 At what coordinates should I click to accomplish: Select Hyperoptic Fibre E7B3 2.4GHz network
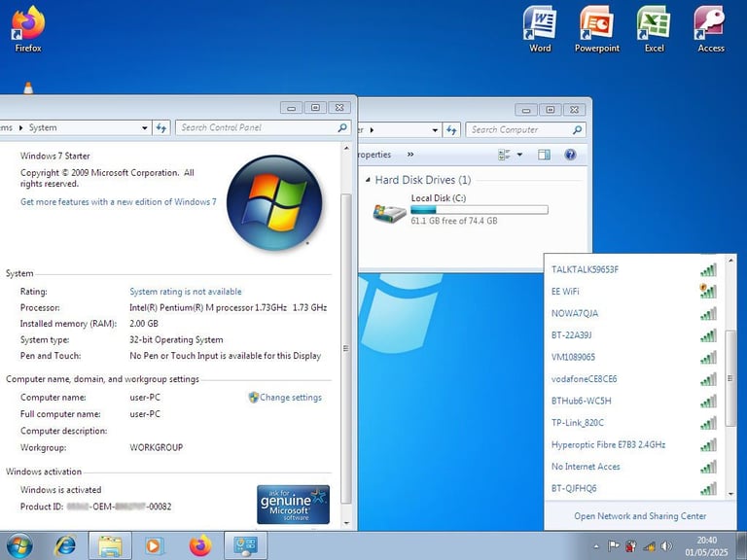pos(633,444)
